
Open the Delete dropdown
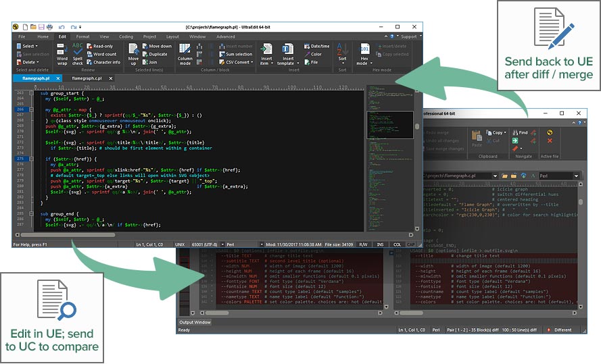(x=28, y=62)
